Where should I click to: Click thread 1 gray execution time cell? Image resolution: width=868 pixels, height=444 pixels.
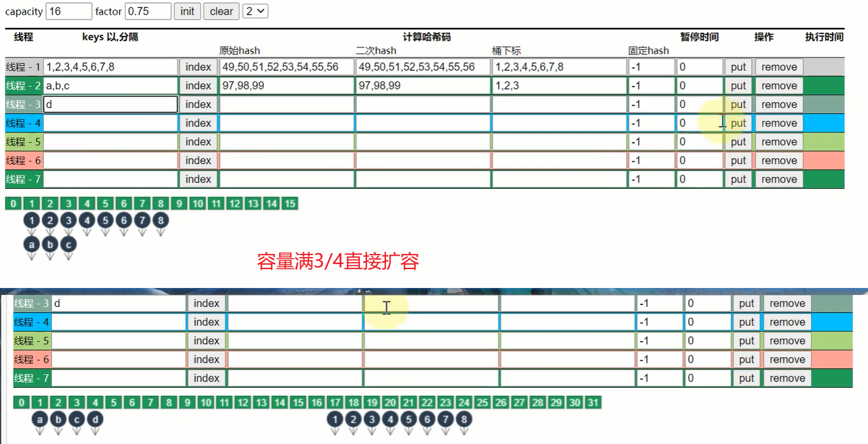[x=824, y=67]
